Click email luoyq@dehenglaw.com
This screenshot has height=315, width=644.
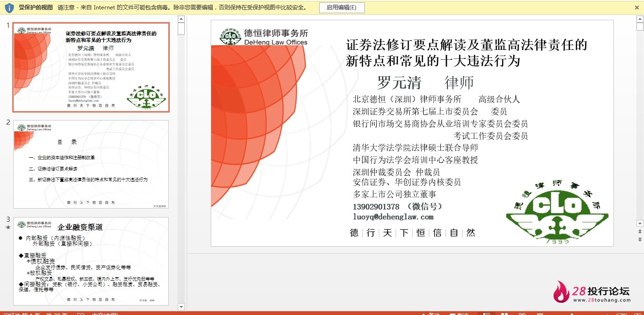tap(393, 217)
